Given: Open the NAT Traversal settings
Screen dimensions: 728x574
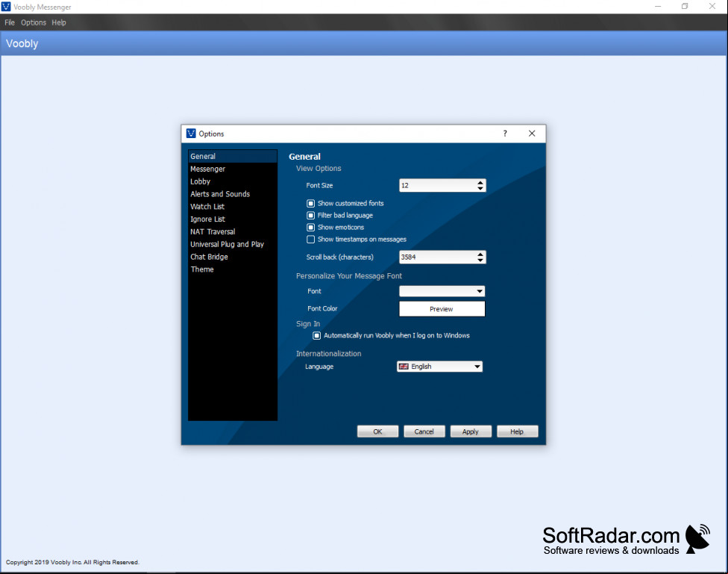Looking at the screenshot, I should (x=233, y=232).
